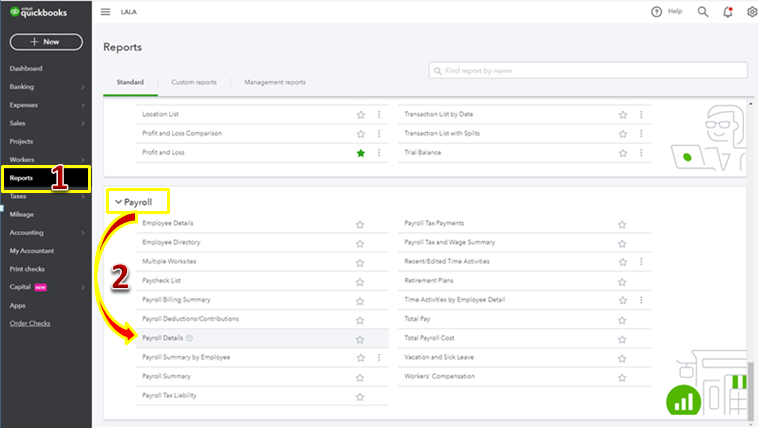The width and height of the screenshot is (762, 428).
Task: Switch to the Custom reports tab
Action: pos(195,82)
